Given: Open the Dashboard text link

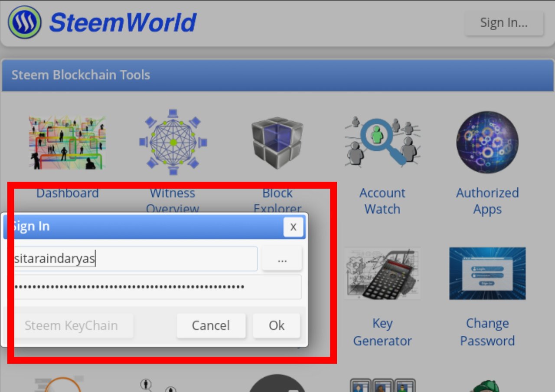Looking at the screenshot, I should click(67, 193).
